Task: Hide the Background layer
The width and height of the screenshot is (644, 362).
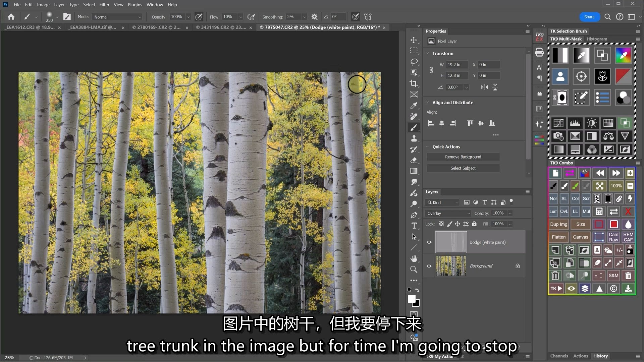Action: point(429,266)
